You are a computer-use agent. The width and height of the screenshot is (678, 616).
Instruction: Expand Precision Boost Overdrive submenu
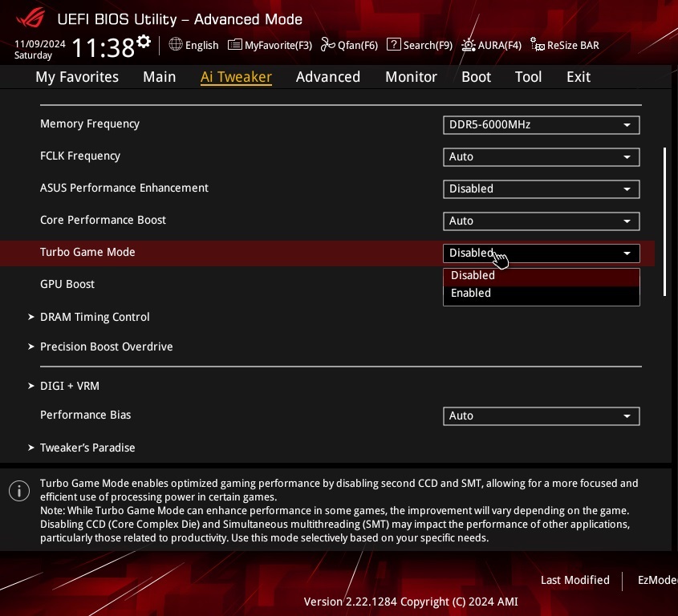point(107,346)
